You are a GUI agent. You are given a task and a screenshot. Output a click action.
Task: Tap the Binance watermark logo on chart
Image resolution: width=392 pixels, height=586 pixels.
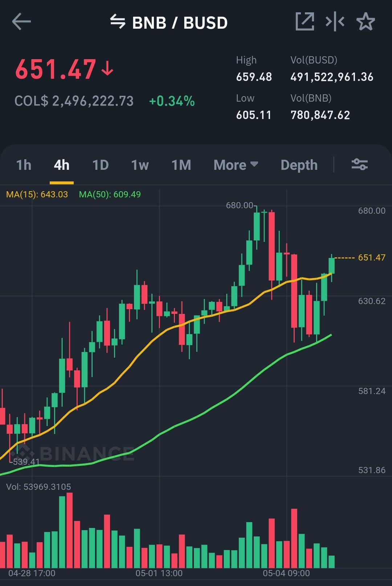tap(73, 454)
